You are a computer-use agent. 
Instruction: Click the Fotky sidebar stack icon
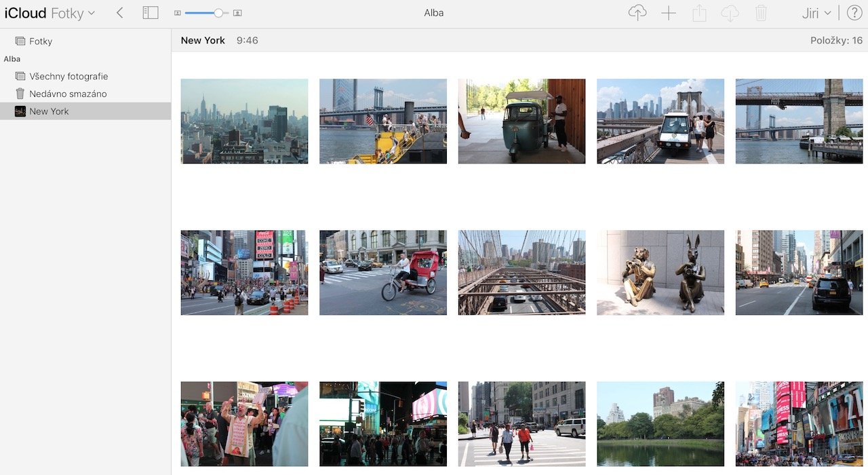[20, 41]
